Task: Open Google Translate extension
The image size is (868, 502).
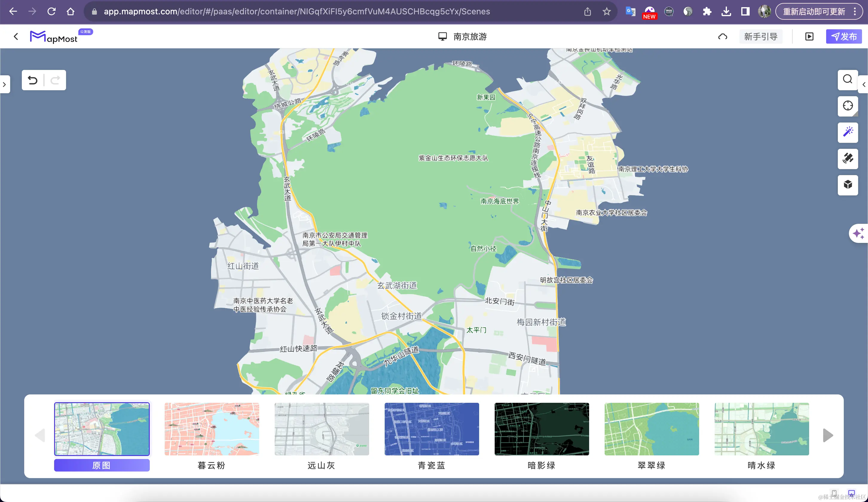Action: [630, 11]
